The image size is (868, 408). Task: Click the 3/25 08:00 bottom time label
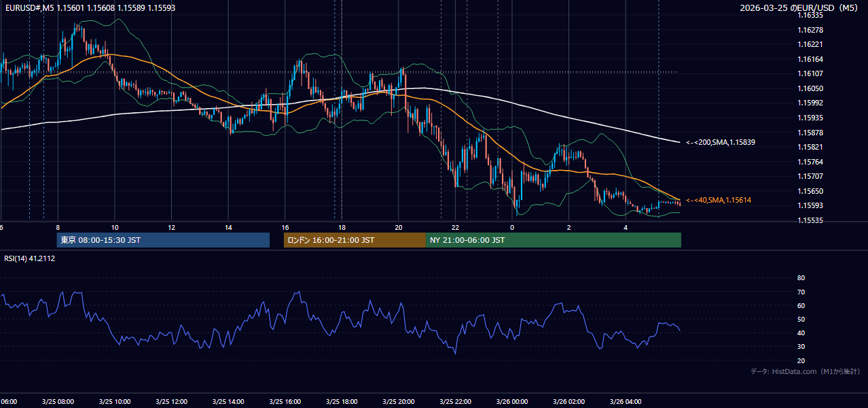[x=58, y=401]
